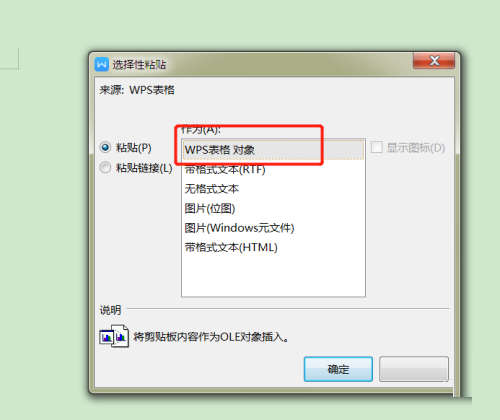Confirm with the 确定 button
The width and height of the screenshot is (500, 420).
(x=338, y=369)
